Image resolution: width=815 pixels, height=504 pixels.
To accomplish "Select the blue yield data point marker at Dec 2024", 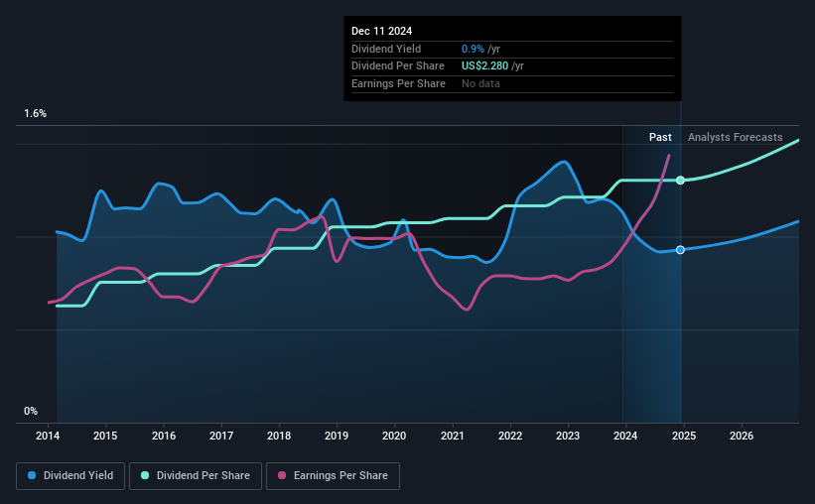I will (x=680, y=250).
